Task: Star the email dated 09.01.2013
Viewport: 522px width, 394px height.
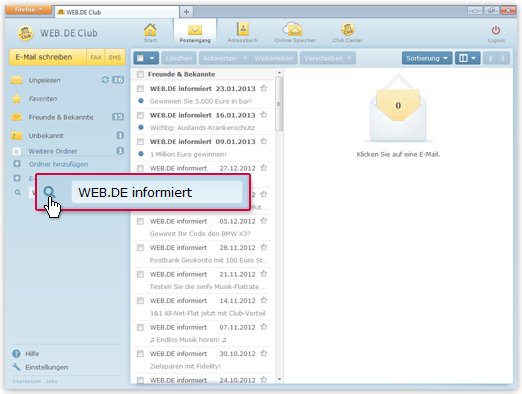Action: coord(264,141)
